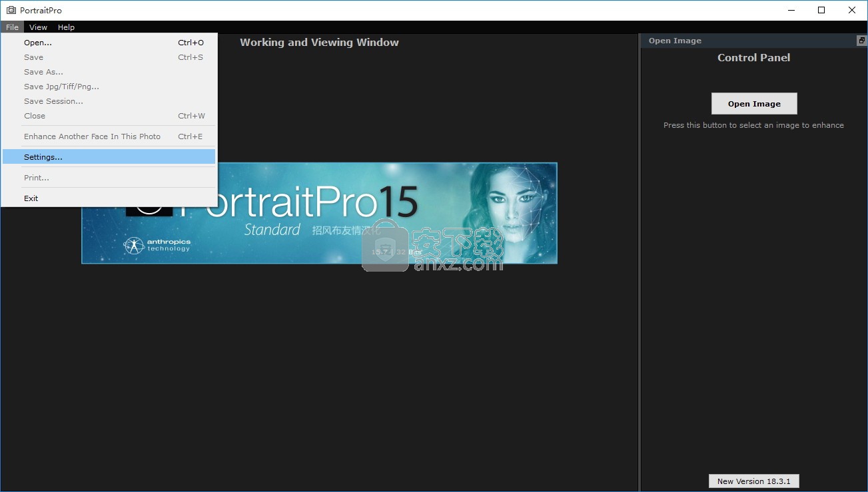The width and height of the screenshot is (868, 492).
Task: Click the greyed Save menu entry
Action: (x=109, y=57)
